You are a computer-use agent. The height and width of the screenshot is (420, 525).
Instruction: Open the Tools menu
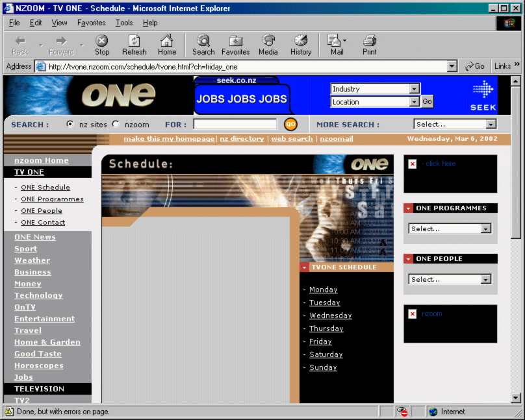click(124, 23)
